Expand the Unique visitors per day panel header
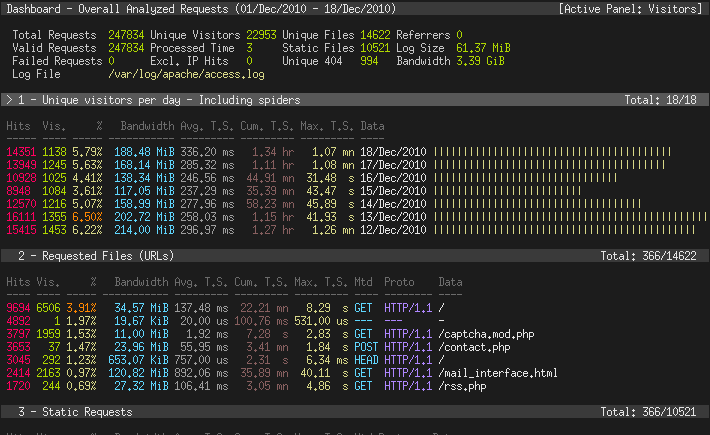The height and width of the screenshot is (435, 710). 355,100
